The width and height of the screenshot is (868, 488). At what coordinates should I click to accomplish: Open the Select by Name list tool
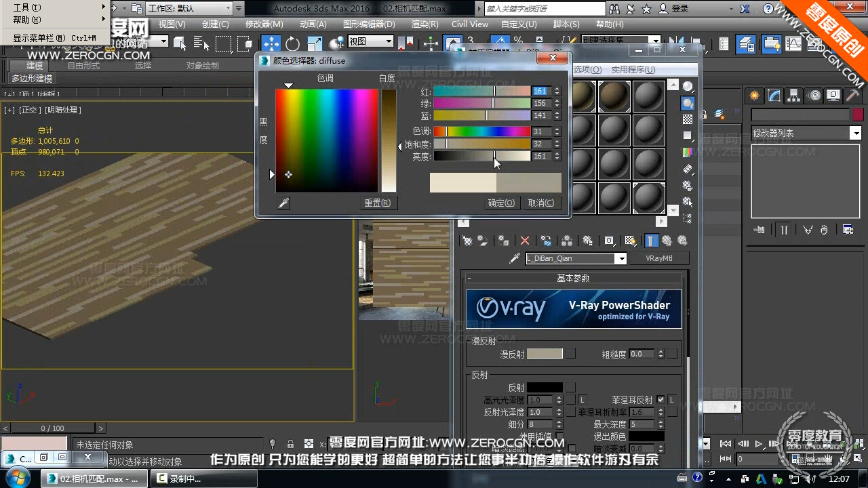(201, 43)
